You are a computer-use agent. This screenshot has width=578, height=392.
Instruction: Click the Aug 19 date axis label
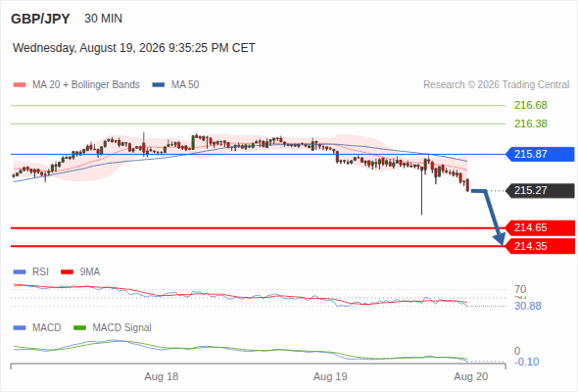tap(330, 377)
